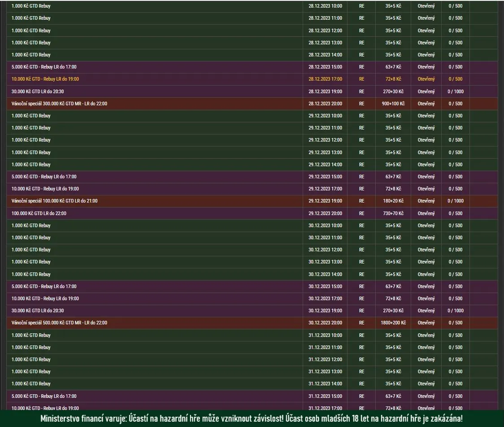Click the Ministerstvo financí gambling warning banner
Viewport: 504px width, 427px height.
pos(252,419)
